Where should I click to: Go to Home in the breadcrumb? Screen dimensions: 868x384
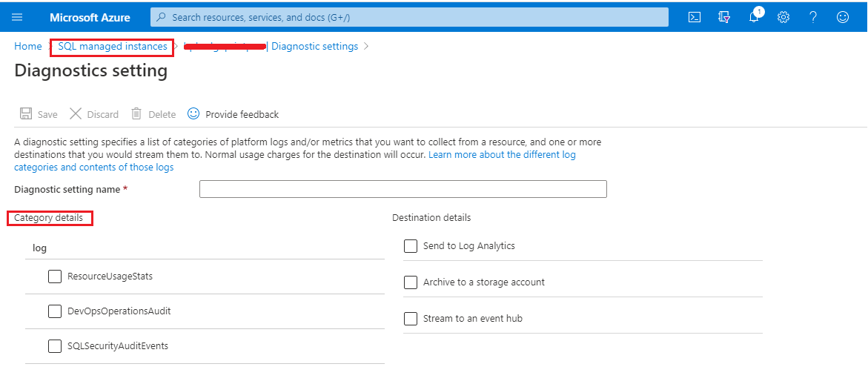click(x=28, y=46)
